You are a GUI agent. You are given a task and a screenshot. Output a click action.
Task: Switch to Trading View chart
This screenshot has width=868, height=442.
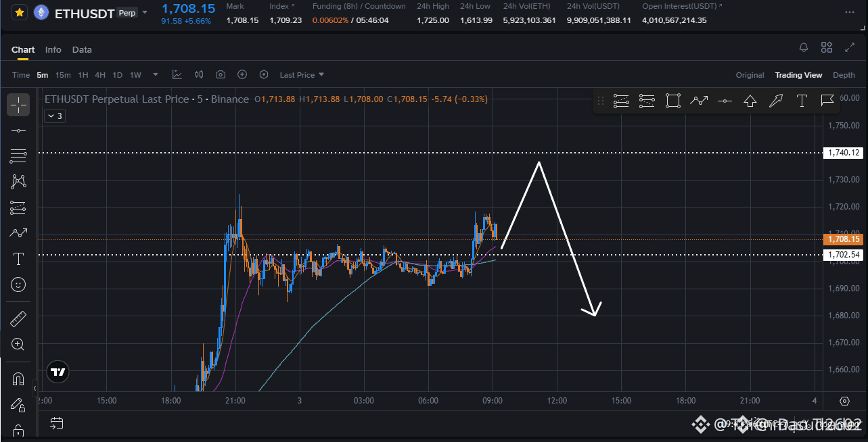coord(798,75)
